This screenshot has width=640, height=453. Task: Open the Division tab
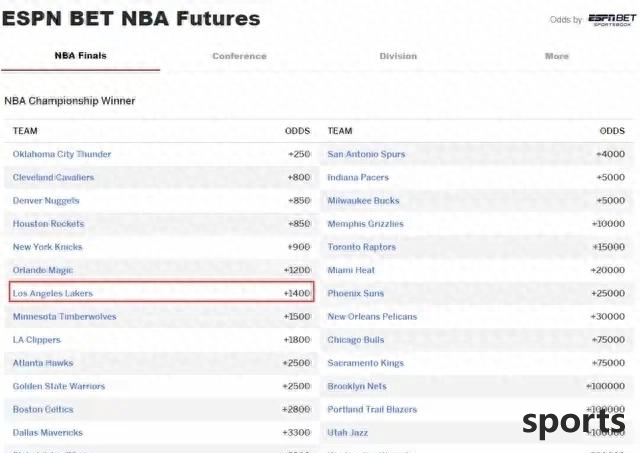(x=398, y=56)
